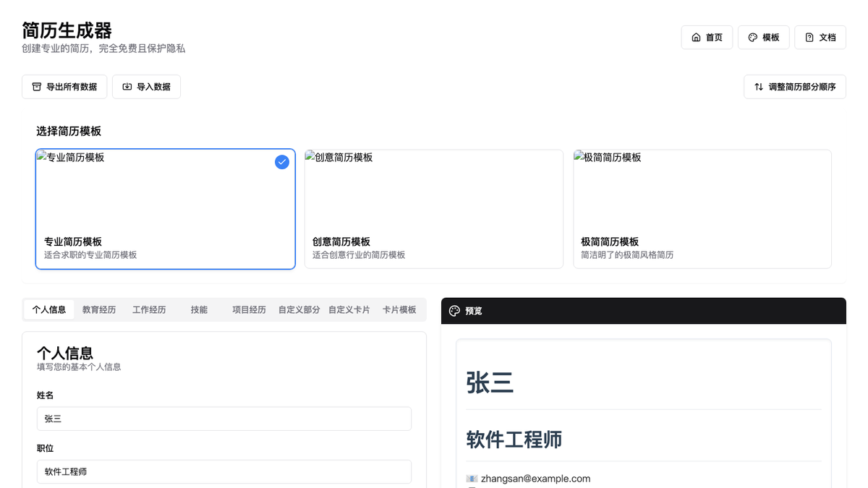Screen dimensions: 868x488
Task: Click 导出所有数据 button
Action: pyautogui.click(x=64, y=87)
